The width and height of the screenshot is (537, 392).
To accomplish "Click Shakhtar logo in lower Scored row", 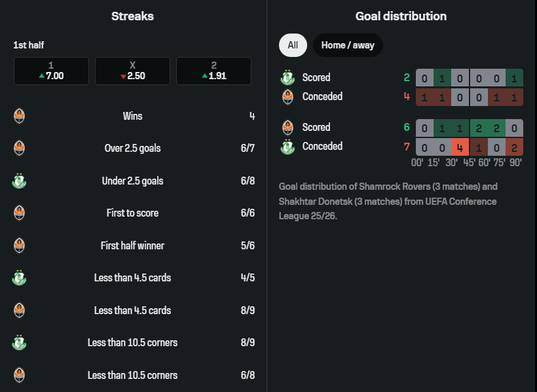I will (x=287, y=128).
